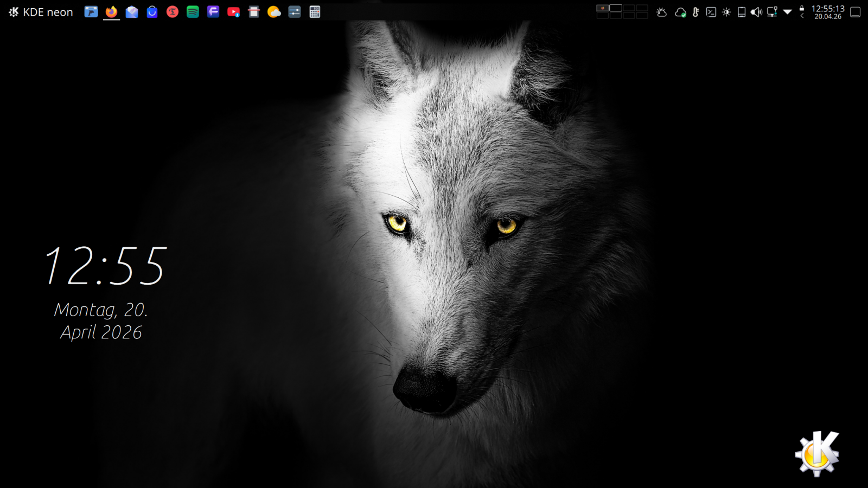The width and height of the screenshot is (868, 488).
Task: Open the mail envelope application
Action: [132, 12]
